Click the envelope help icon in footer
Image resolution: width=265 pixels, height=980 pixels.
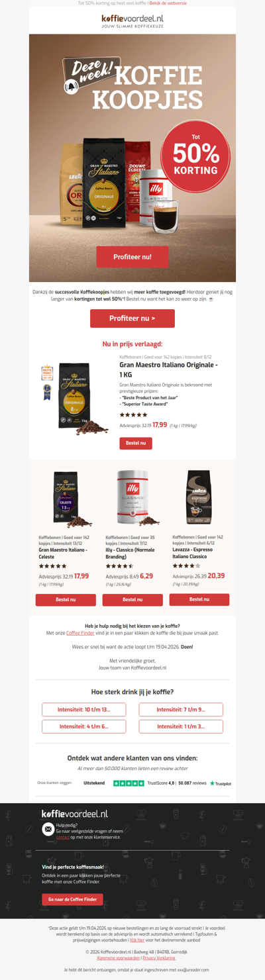tap(48, 828)
